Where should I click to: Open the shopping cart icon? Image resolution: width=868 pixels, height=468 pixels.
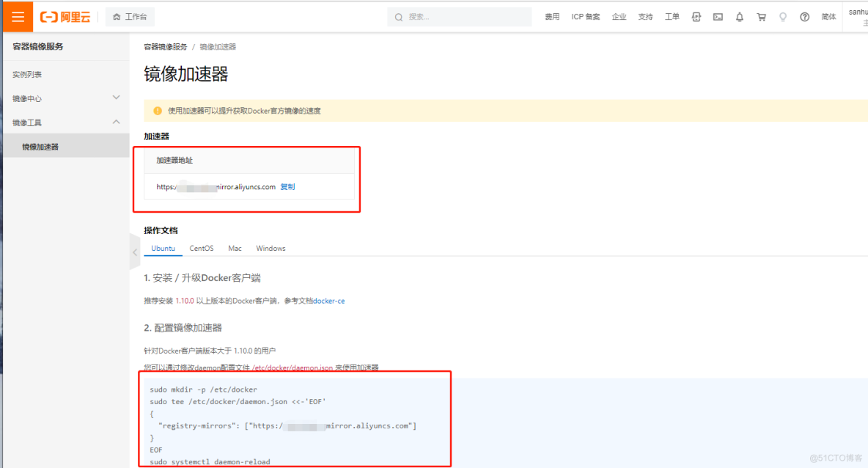coord(762,17)
